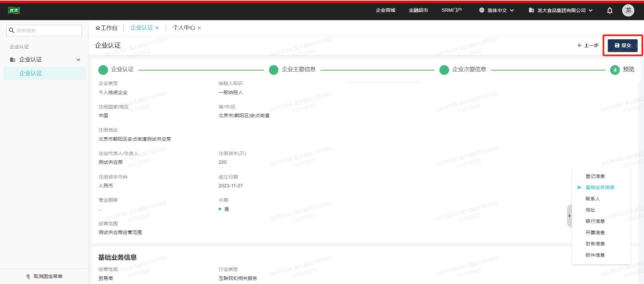
Task: Click the 企业主要信息 step checkmark
Action: tap(274, 70)
